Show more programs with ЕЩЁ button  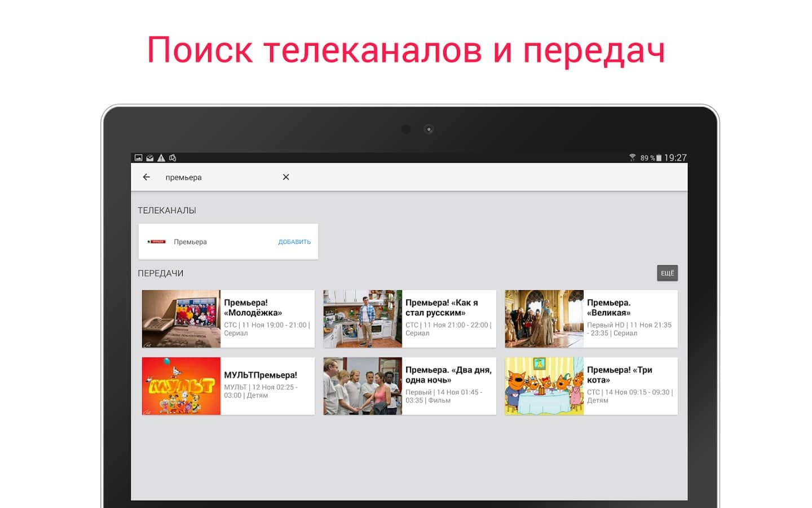(667, 273)
